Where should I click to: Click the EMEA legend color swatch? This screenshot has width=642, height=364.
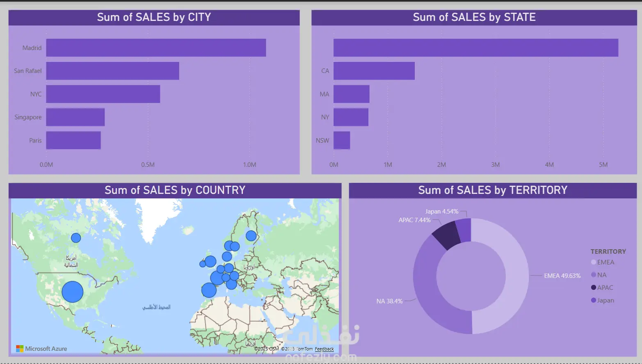pyautogui.click(x=594, y=262)
